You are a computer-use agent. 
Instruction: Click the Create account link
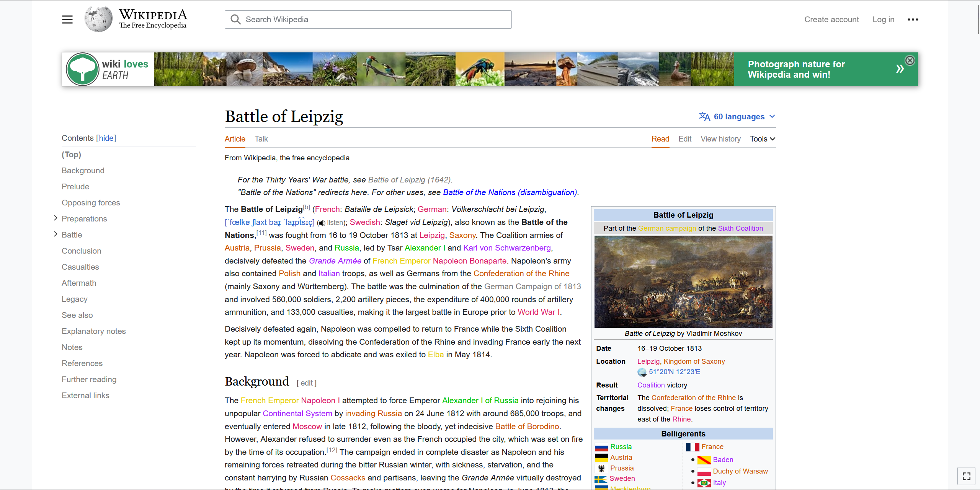click(x=831, y=19)
